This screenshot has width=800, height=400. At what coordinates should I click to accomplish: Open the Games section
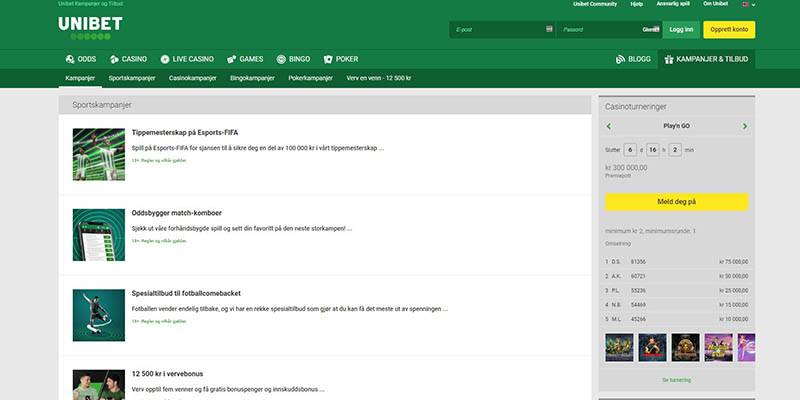pos(245,59)
